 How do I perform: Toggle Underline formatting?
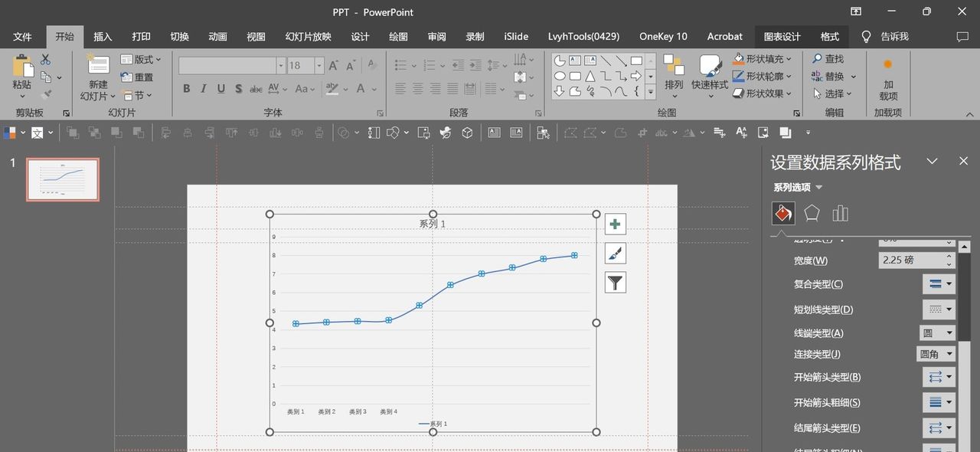(x=220, y=89)
